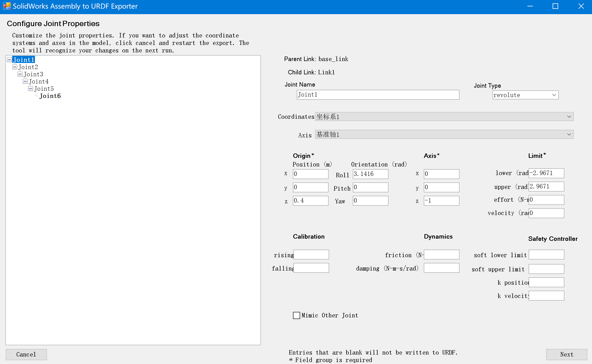Click the z Position field showing 0.4
592x364 pixels.
pyautogui.click(x=310, y=201)
